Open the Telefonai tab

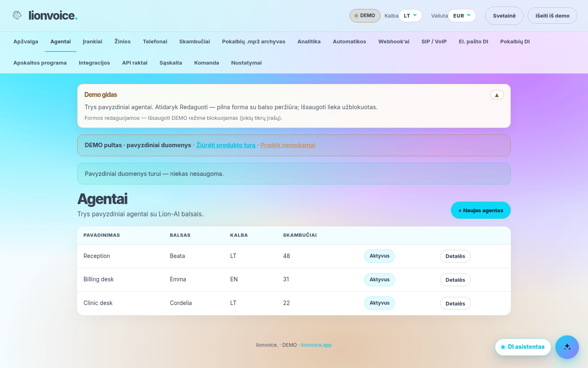(x=155, y=41)
